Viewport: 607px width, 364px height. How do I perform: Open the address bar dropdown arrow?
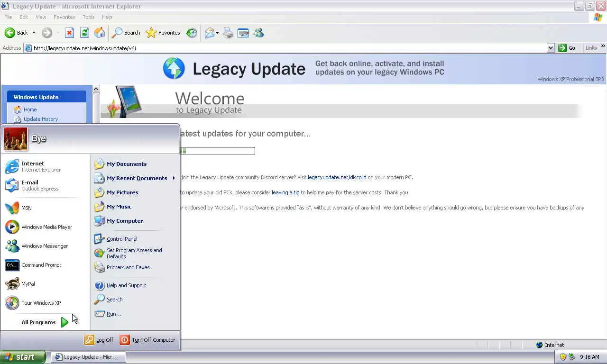551,48
